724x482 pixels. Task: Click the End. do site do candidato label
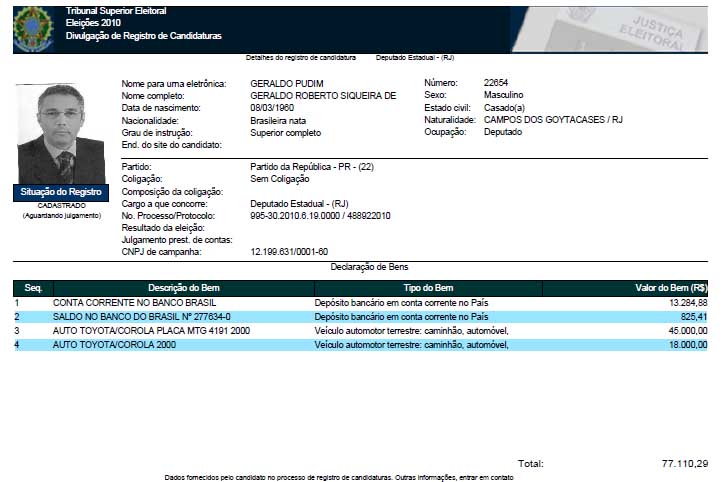172,145
